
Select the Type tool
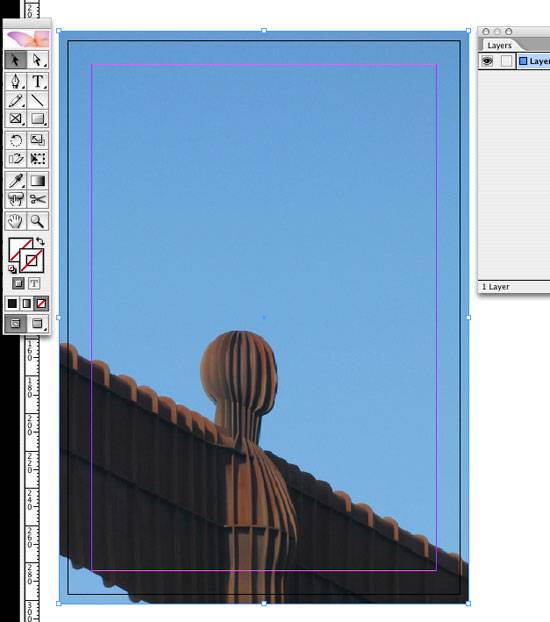(38, 81)
